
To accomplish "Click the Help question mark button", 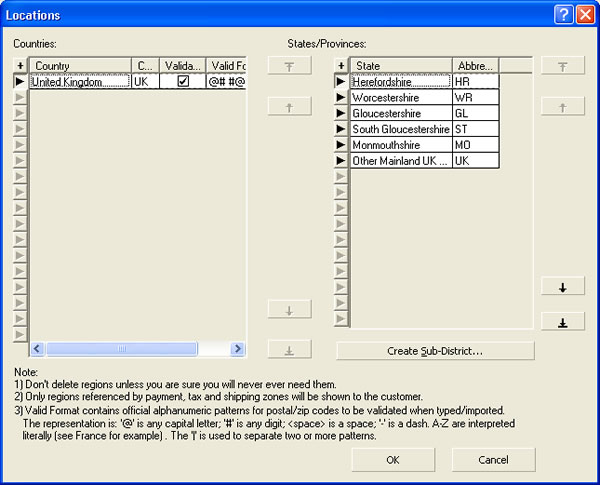I will 563,15.
